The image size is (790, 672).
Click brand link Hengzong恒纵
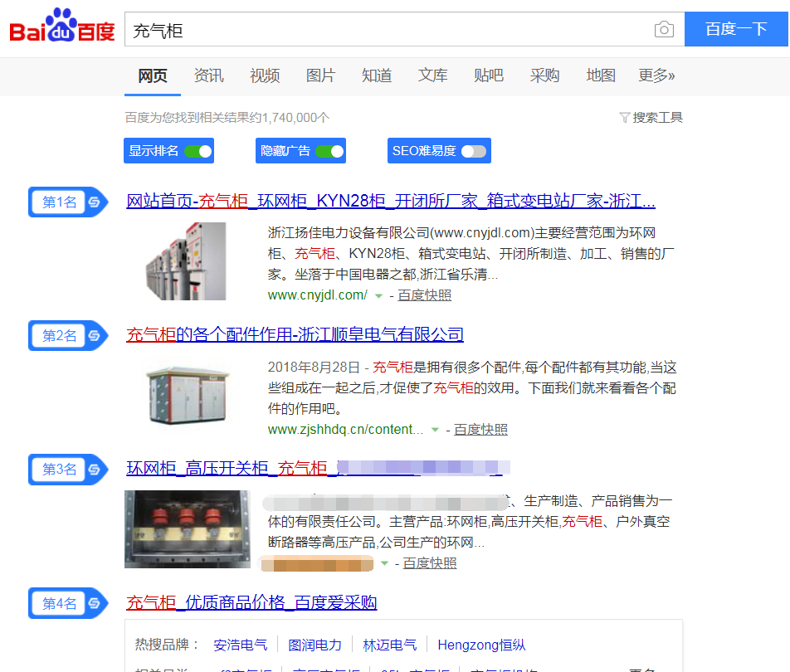coord(481,645)
